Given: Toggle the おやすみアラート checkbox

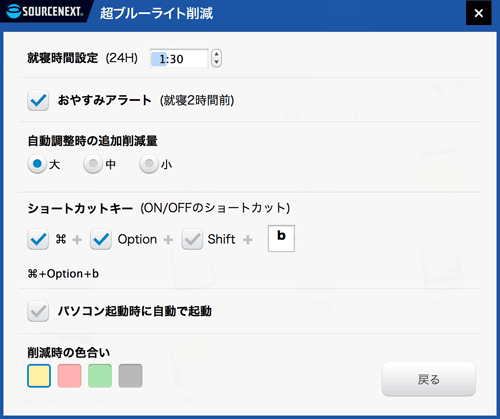Looking at the screenshot, I should pos(38,100).
